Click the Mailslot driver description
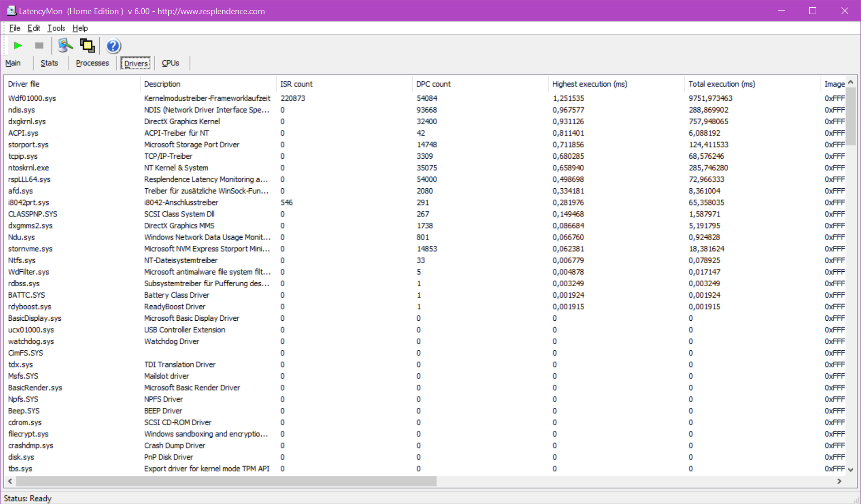Image resolution: width=861 pixels, height=504 pixels. 166,376
